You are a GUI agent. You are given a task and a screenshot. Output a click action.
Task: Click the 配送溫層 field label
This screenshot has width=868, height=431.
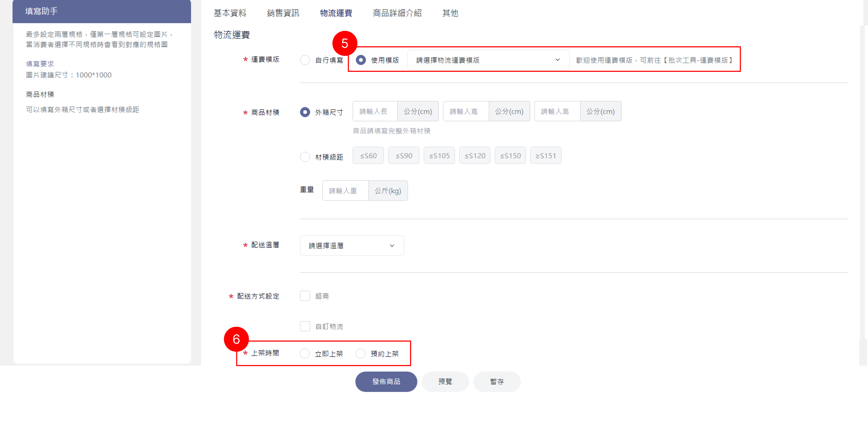click(x=265, y=245)
